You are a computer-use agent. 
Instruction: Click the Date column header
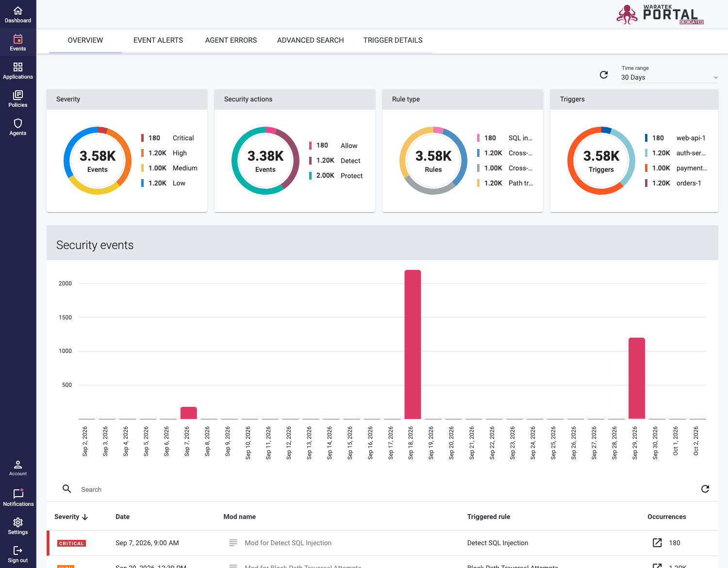point(122,517)
